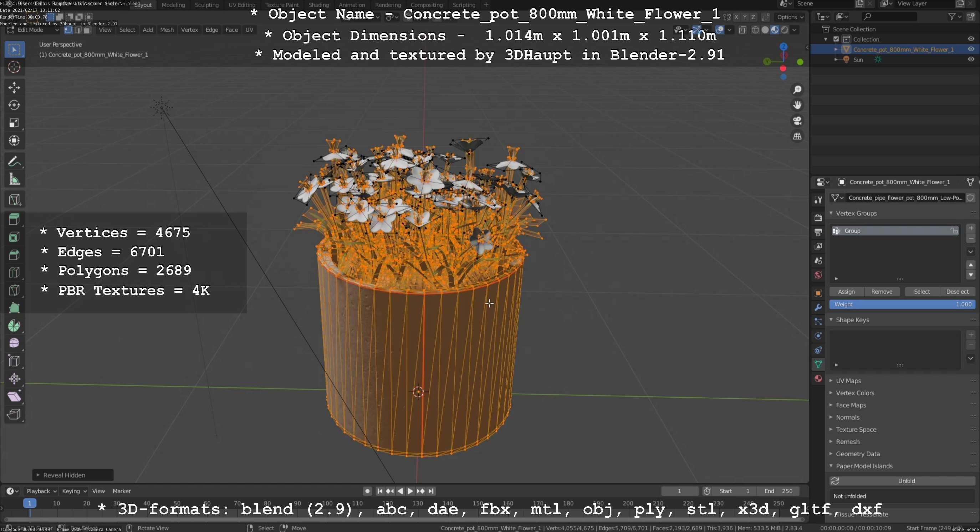Screen dimensions: 980x532
Task: Select the Inset Faces tool
Action: click(x=15, y=237)
